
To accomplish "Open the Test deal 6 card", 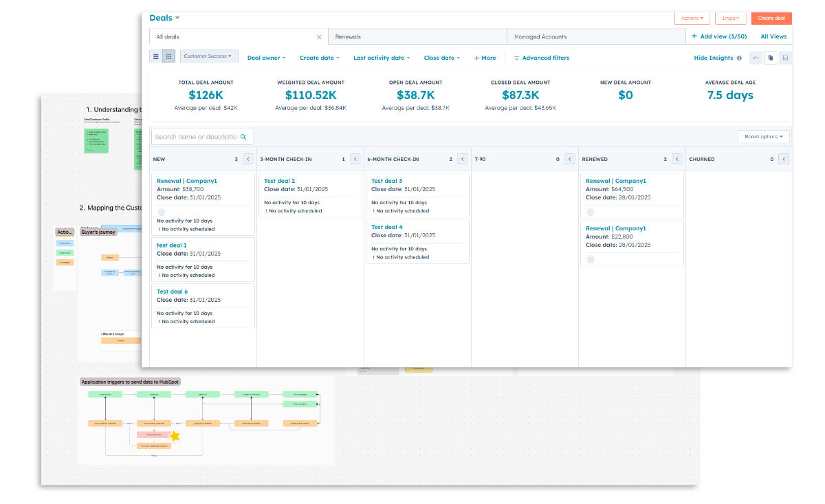I will pyautogui.click(x=172, y=292).
